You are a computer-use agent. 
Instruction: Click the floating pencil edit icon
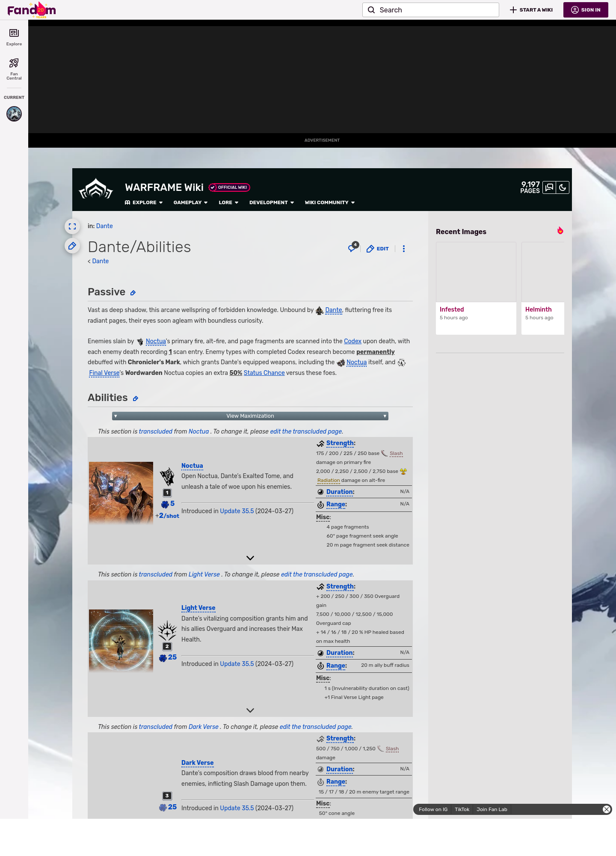pos(72,246)
